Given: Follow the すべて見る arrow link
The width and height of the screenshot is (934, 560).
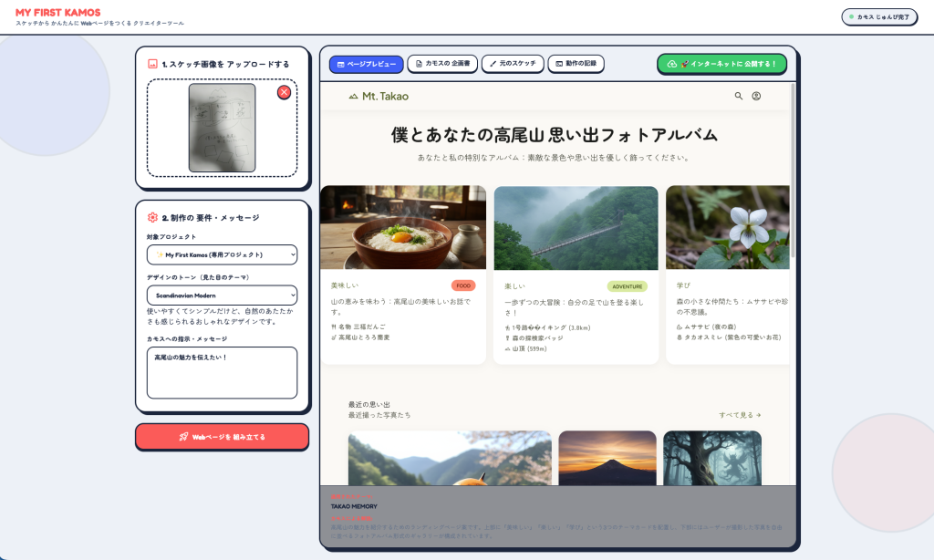Looking at the screenshot, I should 740,415.
